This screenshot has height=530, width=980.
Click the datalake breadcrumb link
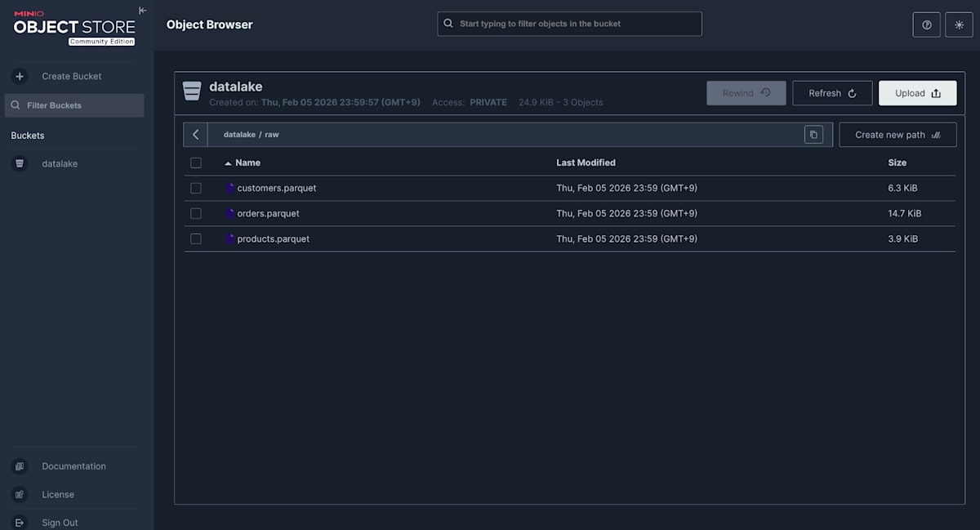[x=239, y=135]
